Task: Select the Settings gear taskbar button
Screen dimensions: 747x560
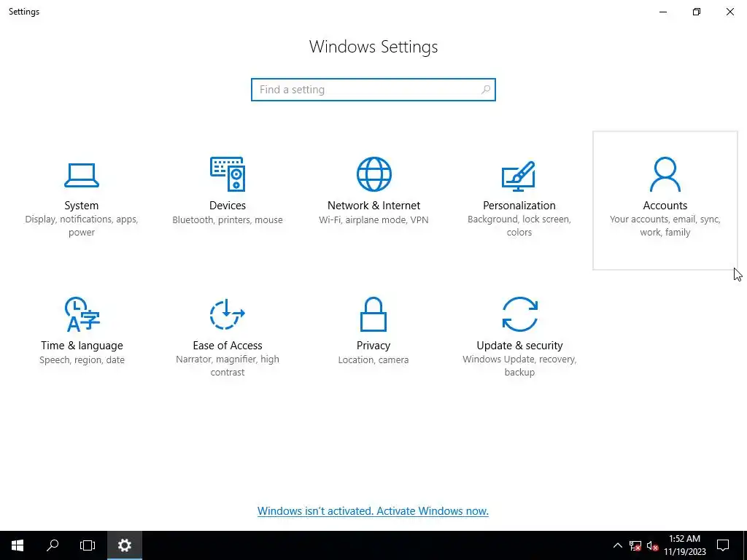Action: (124, 545)
